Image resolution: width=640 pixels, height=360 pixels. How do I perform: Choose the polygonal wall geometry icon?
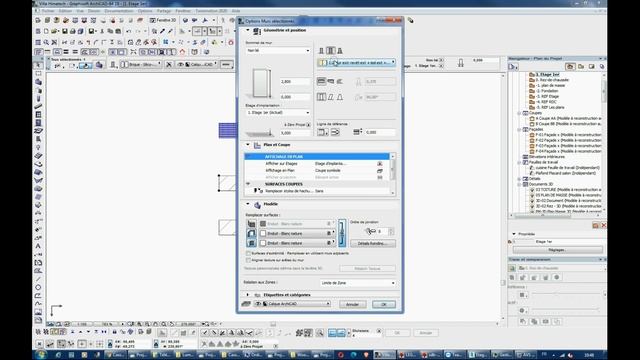[x=339, y=81]
